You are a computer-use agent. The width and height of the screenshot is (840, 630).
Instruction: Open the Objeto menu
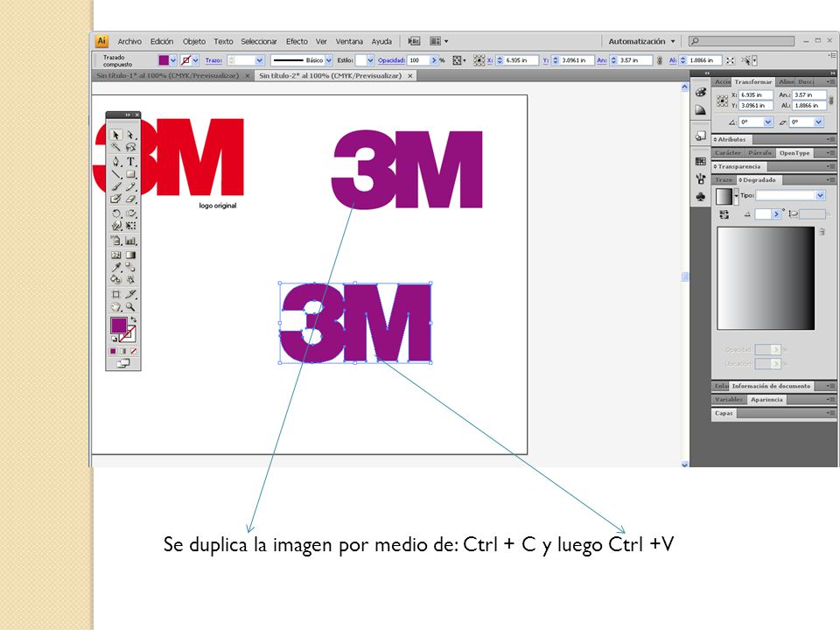194,41
